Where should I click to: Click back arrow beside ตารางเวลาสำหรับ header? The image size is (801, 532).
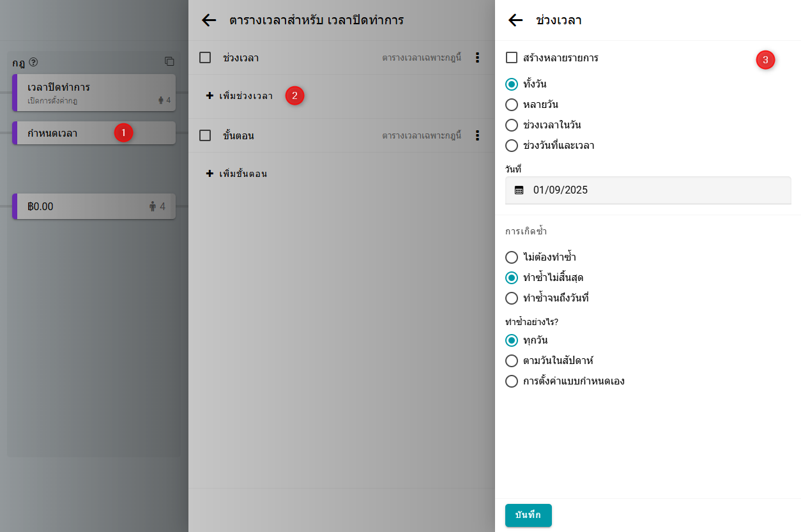coord(209,20)
